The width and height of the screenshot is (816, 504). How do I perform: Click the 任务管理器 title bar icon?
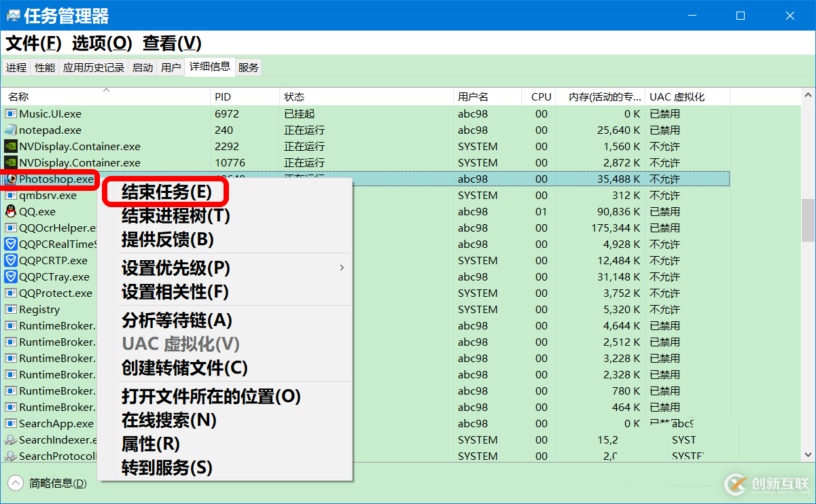click(12, 15)
